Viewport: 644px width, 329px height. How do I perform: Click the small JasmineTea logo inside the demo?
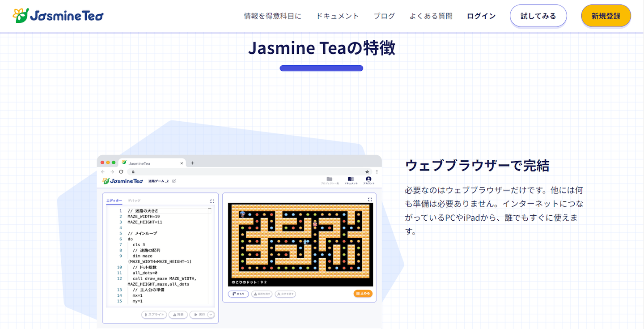pos(123,181)
